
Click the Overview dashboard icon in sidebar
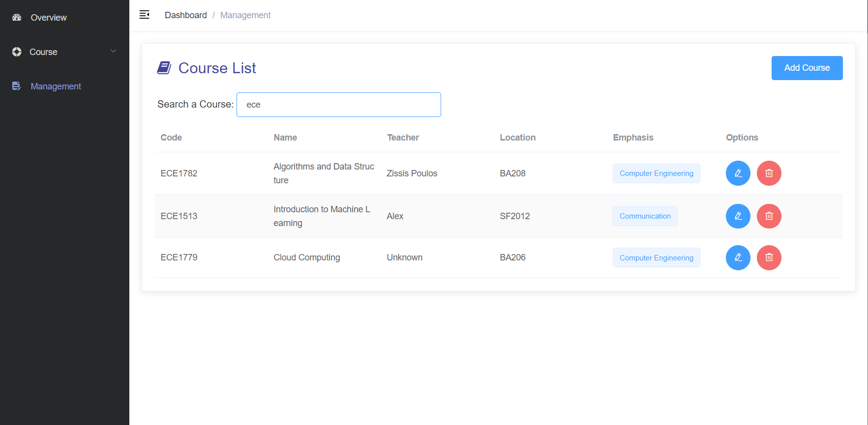[x=17, y=17]
